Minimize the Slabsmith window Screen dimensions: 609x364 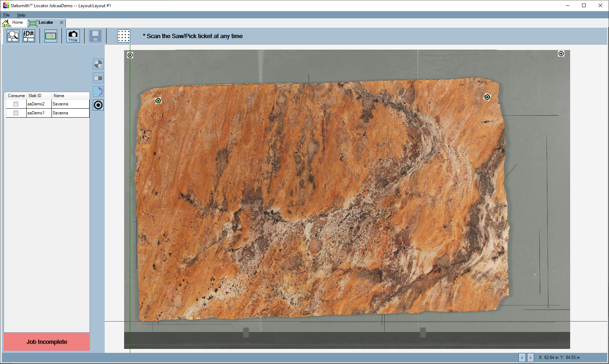pos(568,5)
